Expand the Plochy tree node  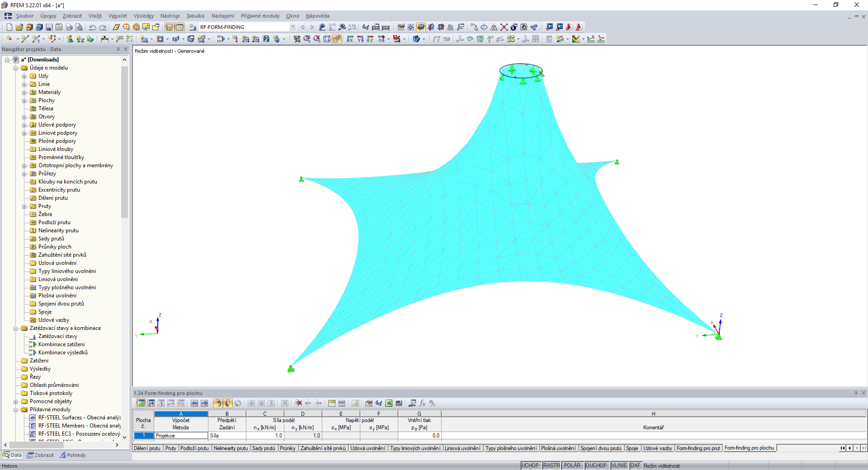click(x=24, y=100)
